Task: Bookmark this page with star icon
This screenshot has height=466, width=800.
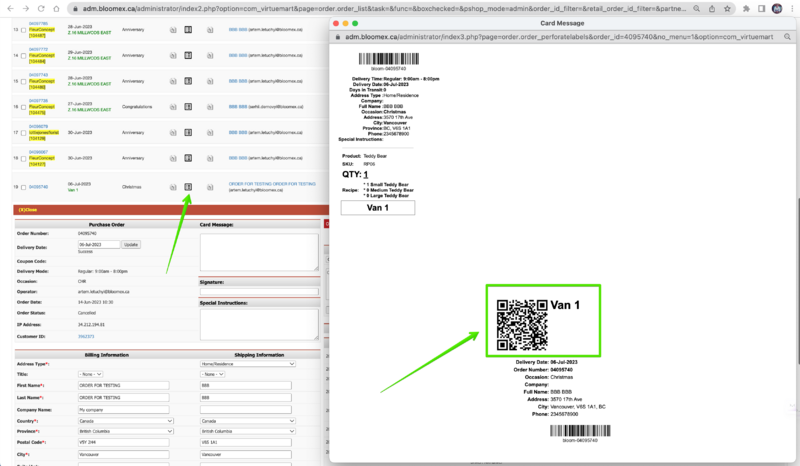Action: 727,9
